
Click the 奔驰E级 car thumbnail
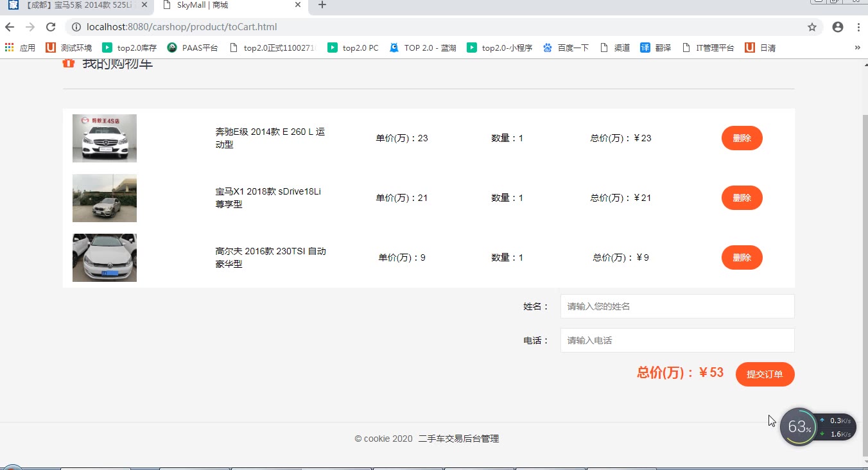pos(105,138)
